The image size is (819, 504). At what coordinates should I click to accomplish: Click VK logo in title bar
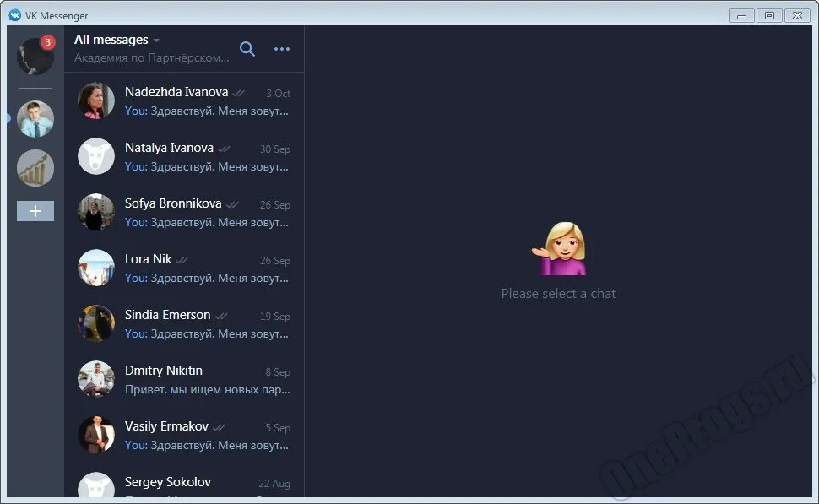pyautogui.click(x=15, y=15)
